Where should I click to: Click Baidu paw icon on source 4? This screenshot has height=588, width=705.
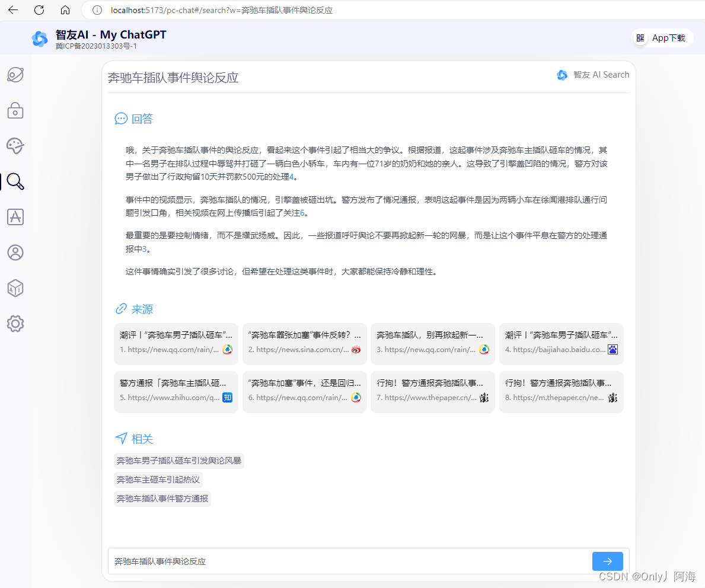click(613, 349)
